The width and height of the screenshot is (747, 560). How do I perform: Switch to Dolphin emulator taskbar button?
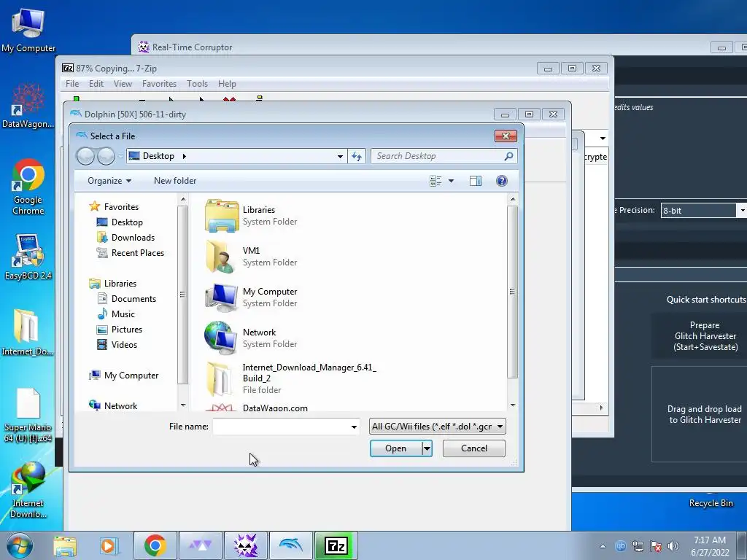[291, 545]
